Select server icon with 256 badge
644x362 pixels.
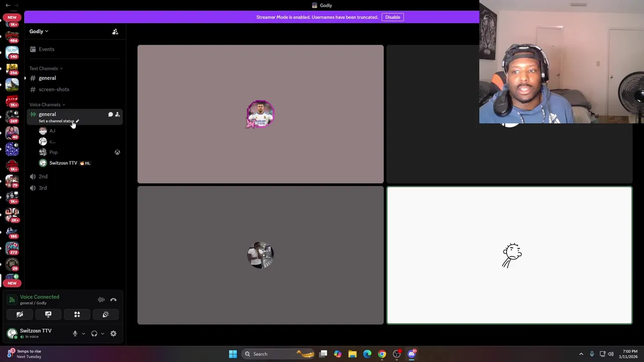12,68
